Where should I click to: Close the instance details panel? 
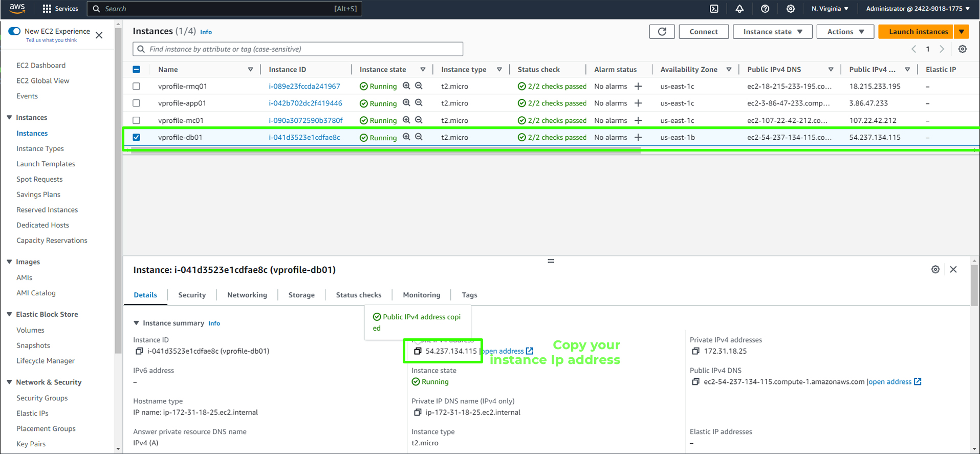[953, 270]
